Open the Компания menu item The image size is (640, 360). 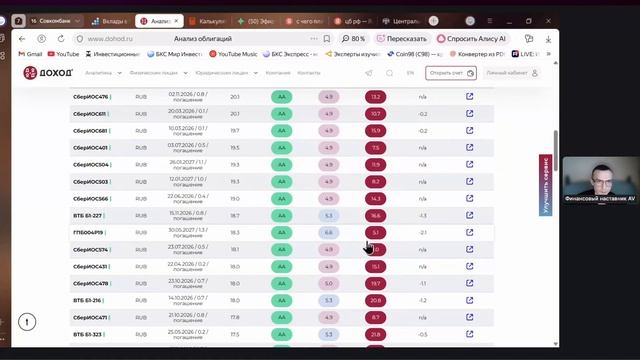[278, 73]
